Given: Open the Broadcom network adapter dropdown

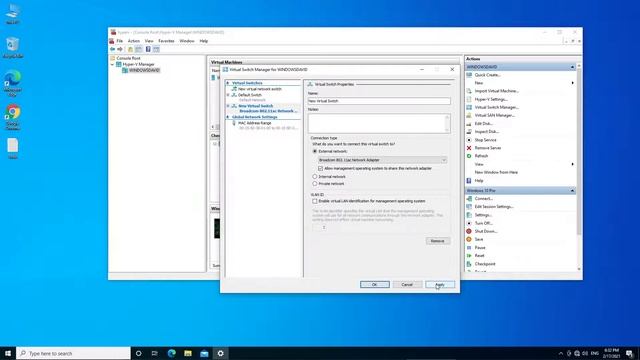Looking at the screenshot, I should point(382,160).
